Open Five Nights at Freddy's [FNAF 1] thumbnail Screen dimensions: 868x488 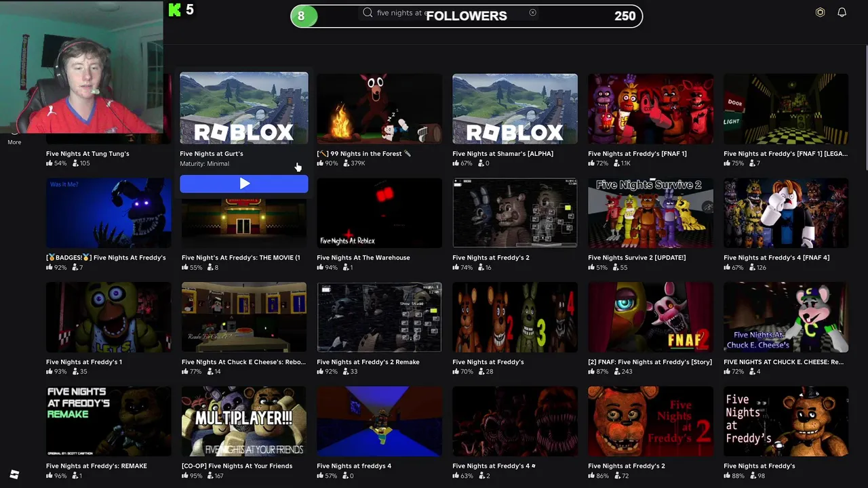tap(650, 108)
